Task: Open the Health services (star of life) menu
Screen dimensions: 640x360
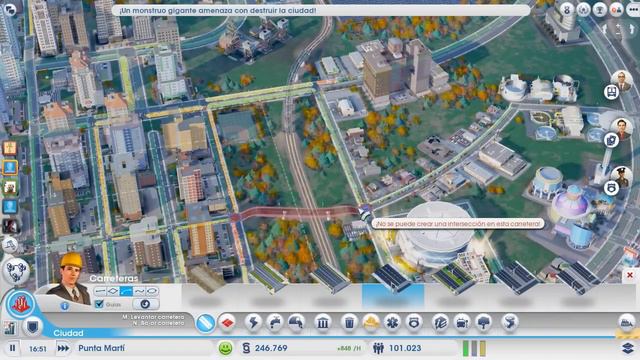Action: pos(392,322)
